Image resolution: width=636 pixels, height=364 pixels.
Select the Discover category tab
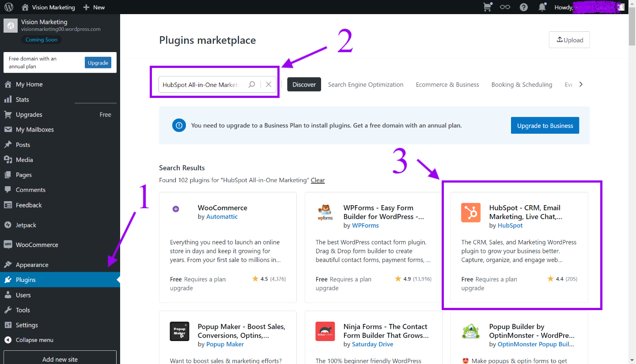point(304,84)
